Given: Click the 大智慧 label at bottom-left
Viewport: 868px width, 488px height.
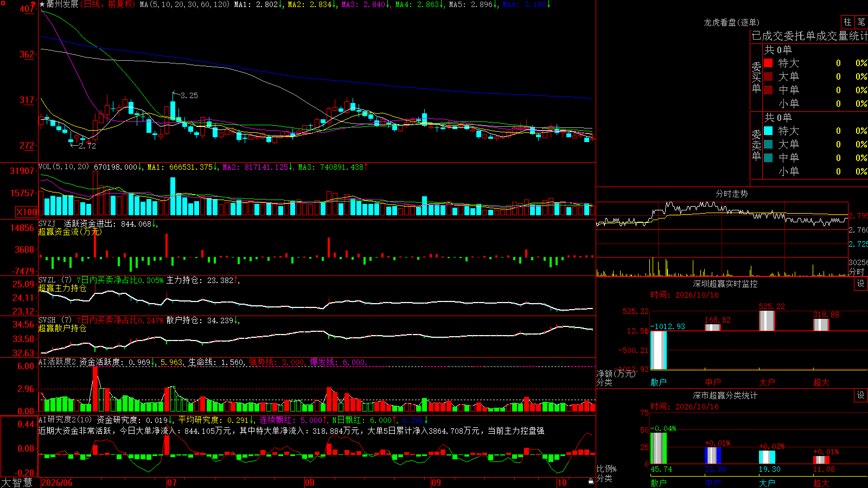Looking at the screenshot, I should point(17,483).
